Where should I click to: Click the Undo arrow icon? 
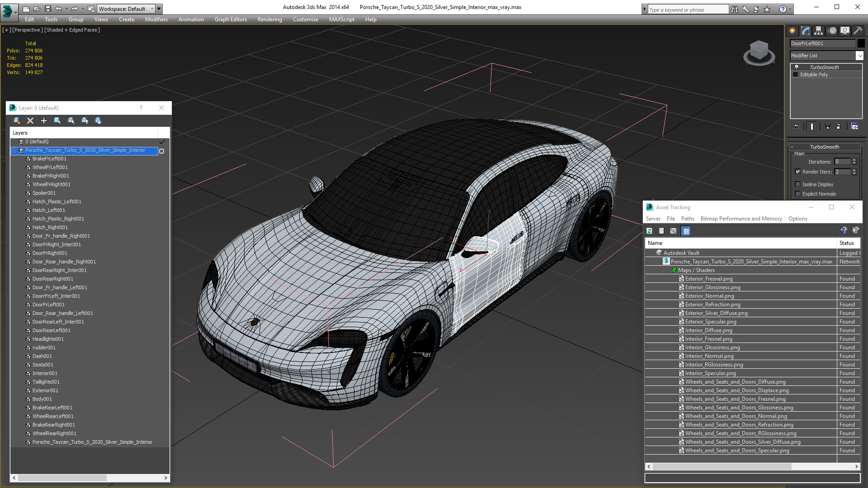58,9
